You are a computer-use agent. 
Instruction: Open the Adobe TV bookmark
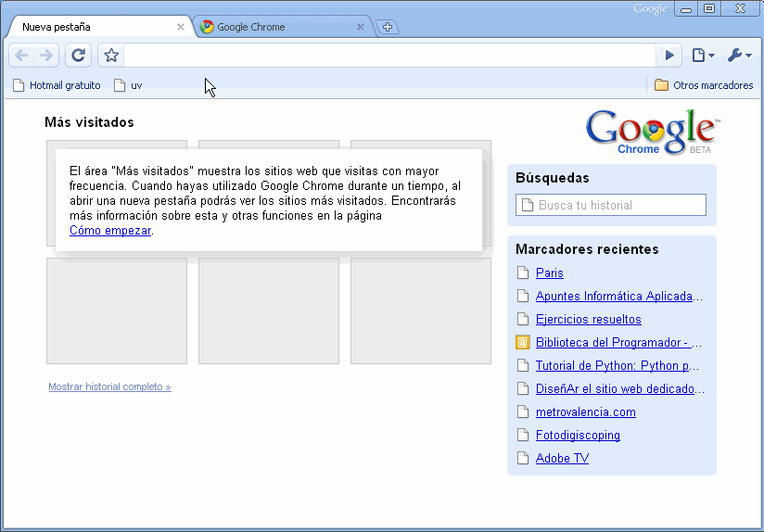point(562,458)
